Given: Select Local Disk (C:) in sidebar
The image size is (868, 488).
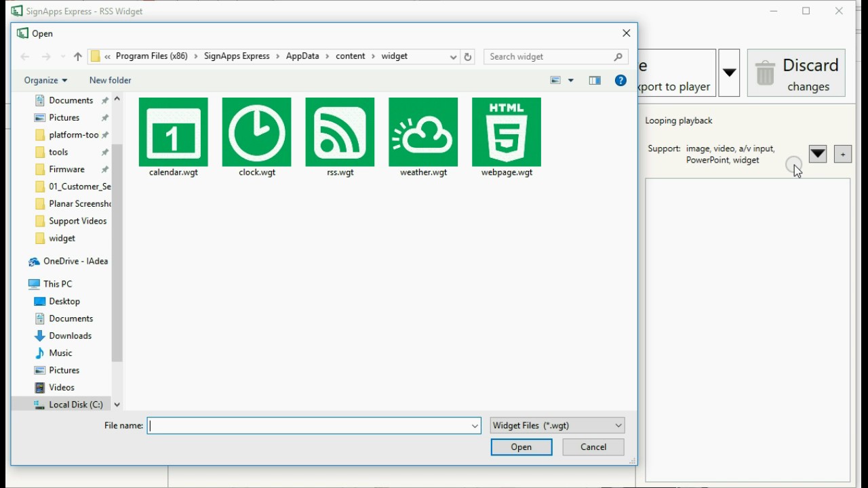Looking at the screenshot, I should (x=75, y=405).
